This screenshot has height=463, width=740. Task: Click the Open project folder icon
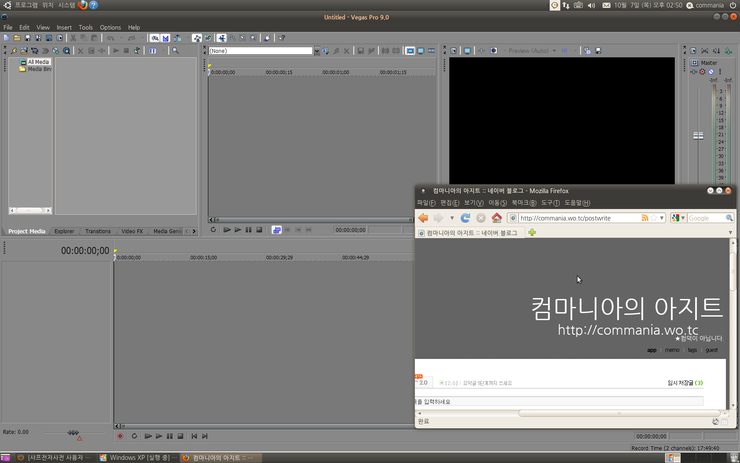click(15, 38)
